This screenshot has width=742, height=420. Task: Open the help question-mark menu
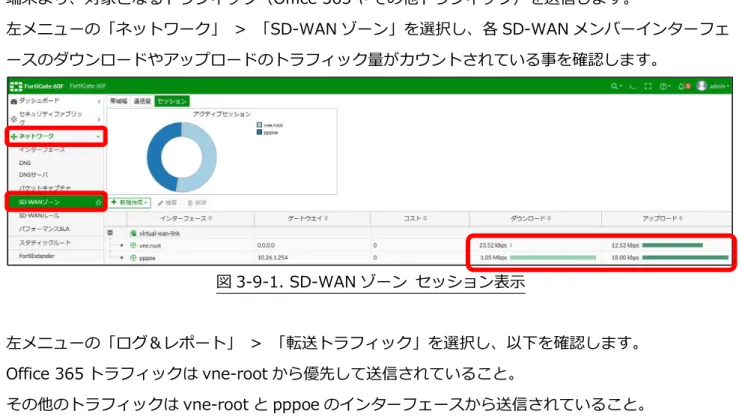click(x=663, y=86)
